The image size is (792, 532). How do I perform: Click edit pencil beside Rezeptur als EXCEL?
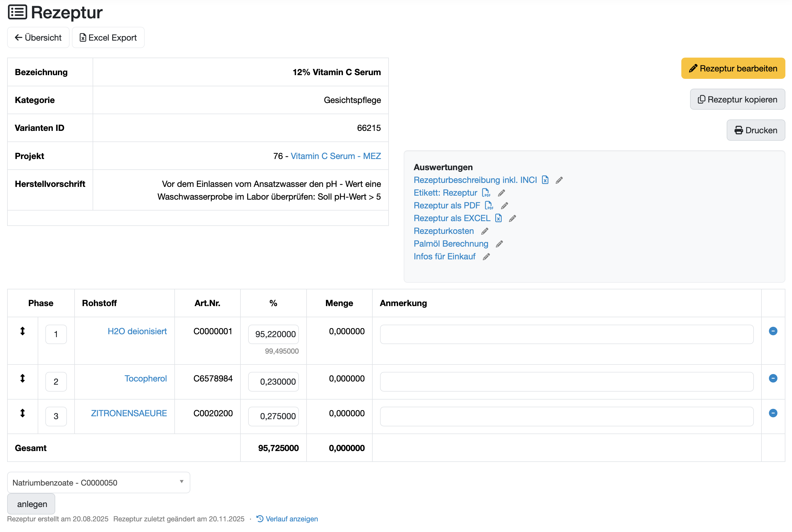(x=512, y=218)
